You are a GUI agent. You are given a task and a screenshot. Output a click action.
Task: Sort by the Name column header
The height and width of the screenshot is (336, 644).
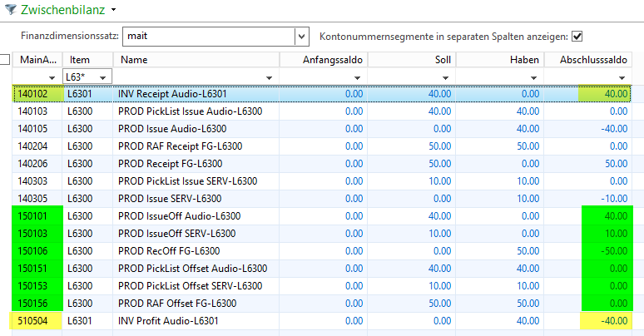pyautogui.click(x=196, y=60)
